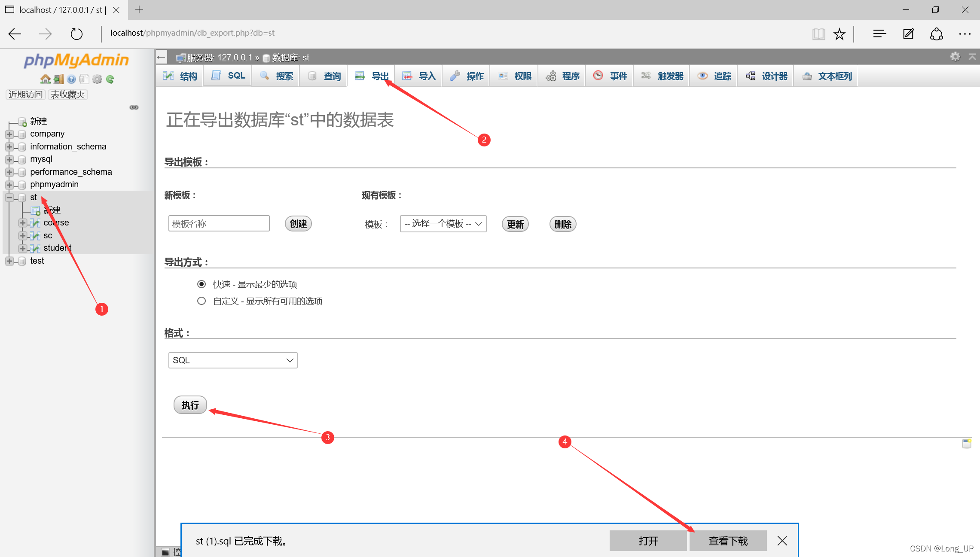Expand the student table node

coord(22,248)
